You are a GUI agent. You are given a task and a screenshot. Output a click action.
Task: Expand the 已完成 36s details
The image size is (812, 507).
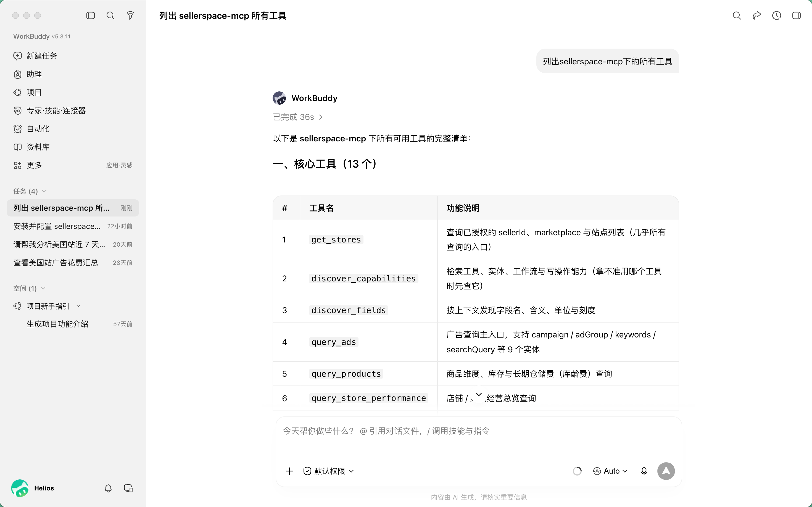tap(297, 117)
